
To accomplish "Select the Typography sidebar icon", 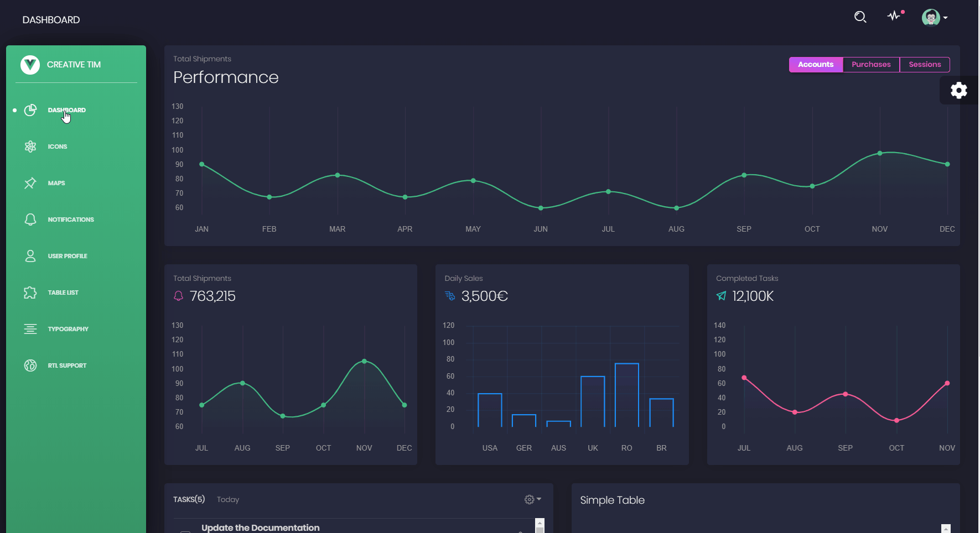I will (30, 328).
